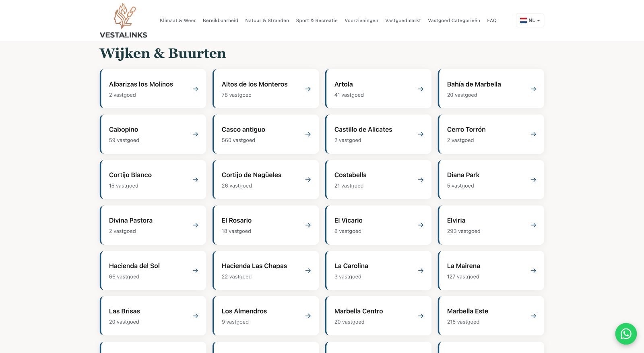
Task: Click the "66 vastgoed" count text
Action: tap(124, 277)
